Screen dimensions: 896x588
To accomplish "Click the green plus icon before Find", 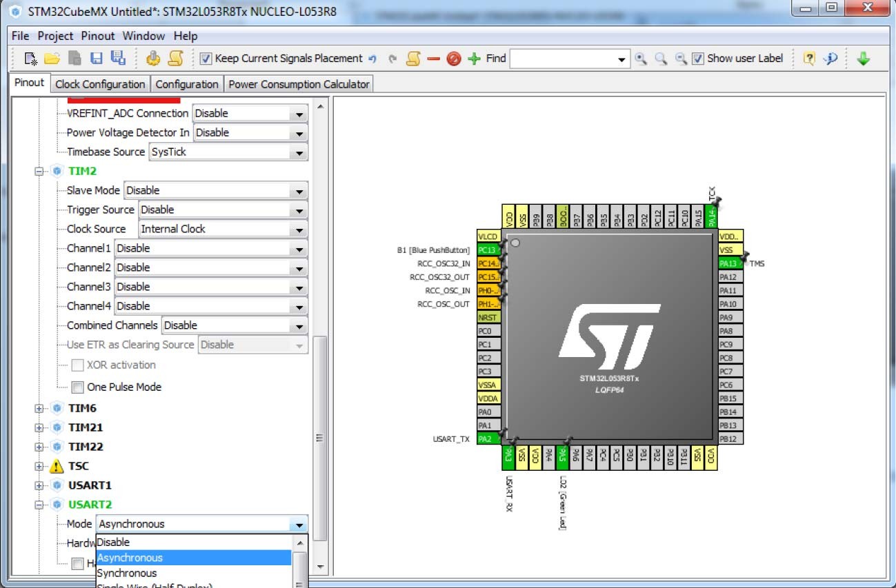I will pyautogui.click(x=474, y=59).
